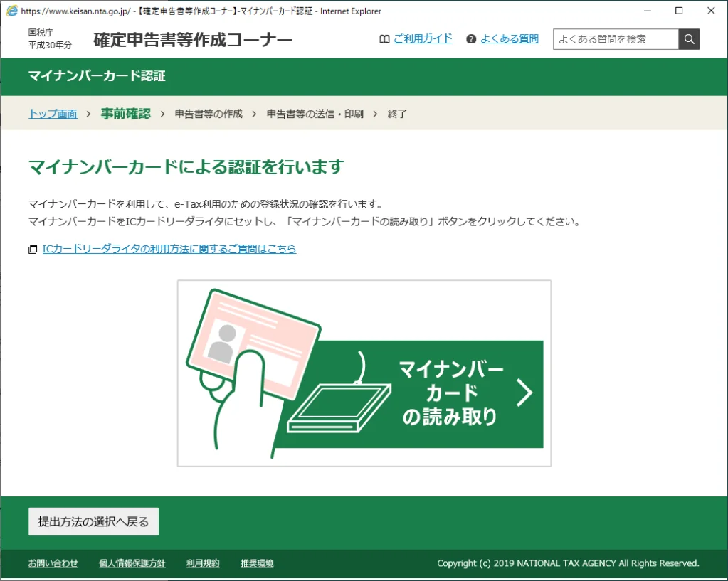
Task: Click the 提出方法の選択へ戻る button
Action: (x=93, y=521)
